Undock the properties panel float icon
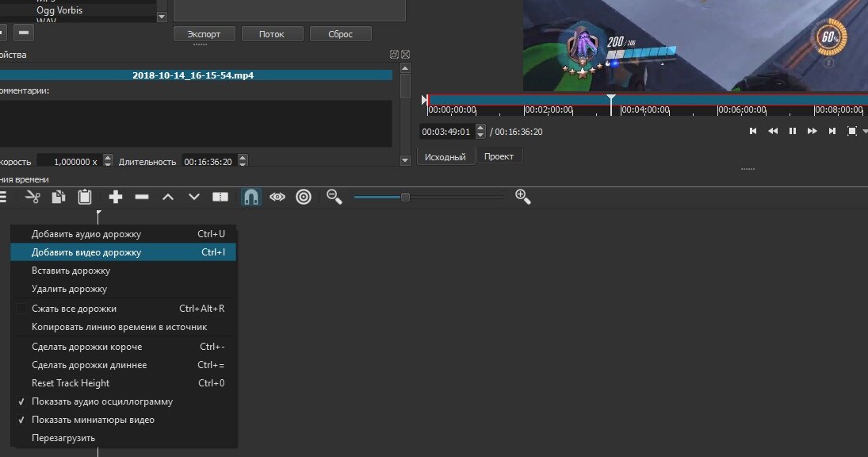 (x=394, y=54)
